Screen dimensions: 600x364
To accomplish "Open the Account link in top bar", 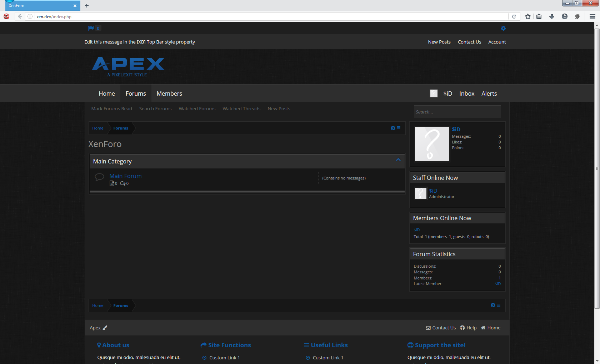I will (x=497, y=42).
